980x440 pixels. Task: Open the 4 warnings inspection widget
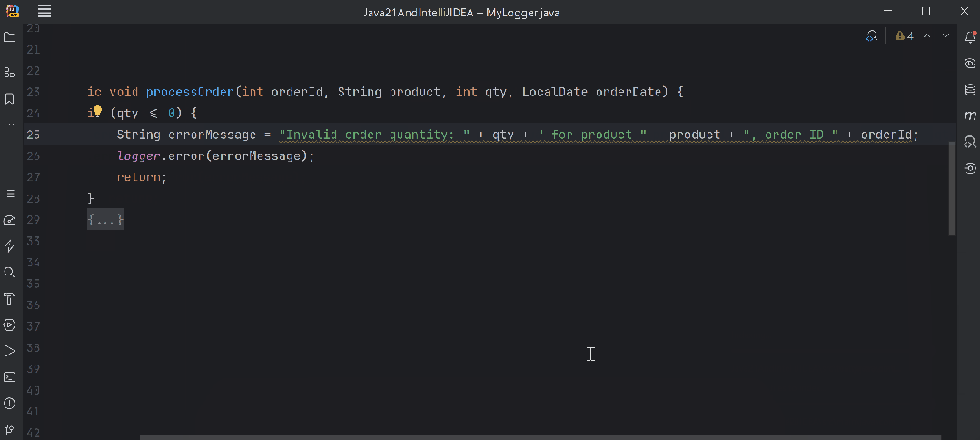point(905,35)
